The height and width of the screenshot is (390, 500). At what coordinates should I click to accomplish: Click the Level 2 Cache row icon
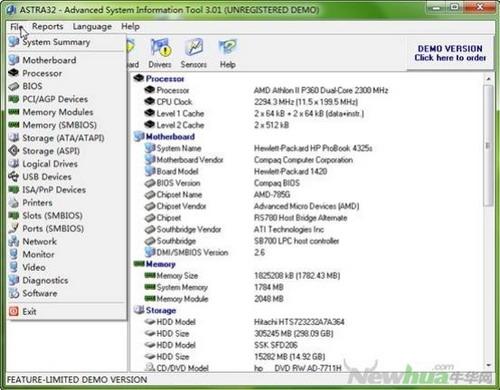click(150, 125)
